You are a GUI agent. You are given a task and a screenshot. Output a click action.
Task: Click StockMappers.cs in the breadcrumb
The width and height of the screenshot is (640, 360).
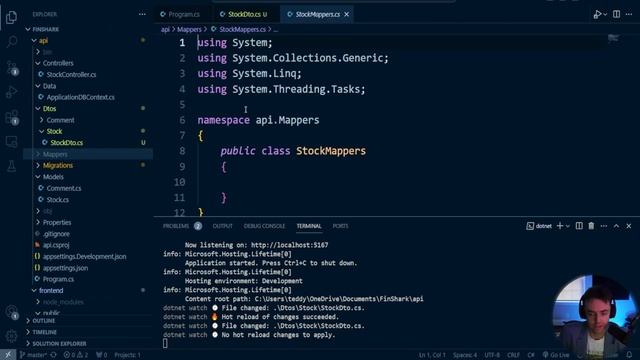point(242,29)
